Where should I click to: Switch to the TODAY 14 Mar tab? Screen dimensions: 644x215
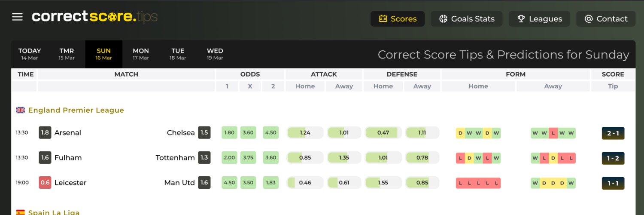point(30,54)
